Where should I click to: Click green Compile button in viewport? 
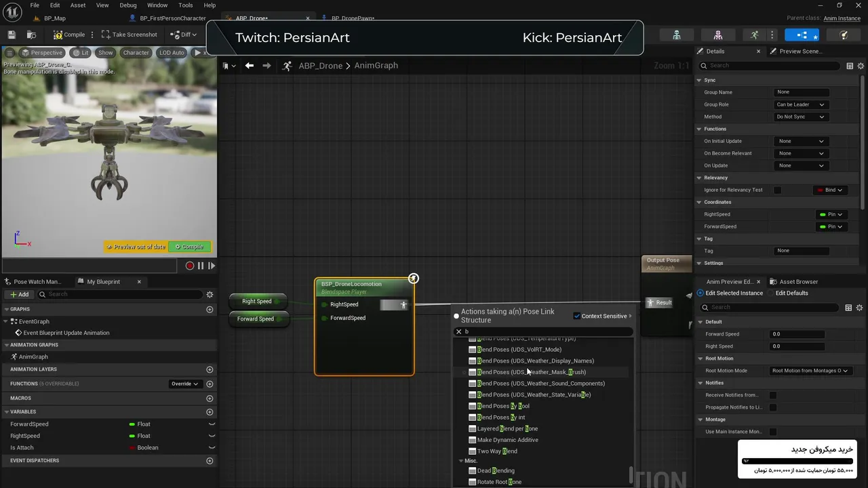[x=189, y=247]
